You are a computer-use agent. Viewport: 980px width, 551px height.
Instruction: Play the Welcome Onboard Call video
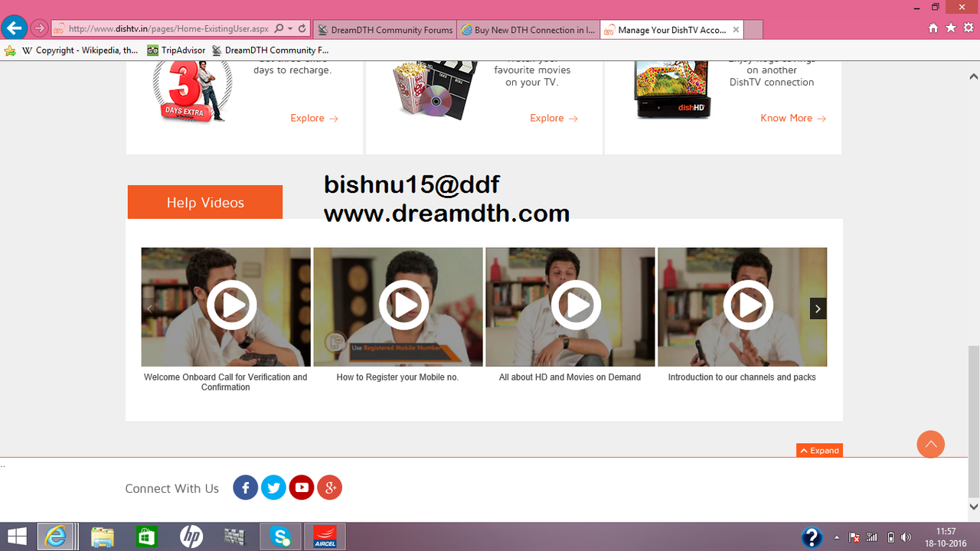point(231,305)
